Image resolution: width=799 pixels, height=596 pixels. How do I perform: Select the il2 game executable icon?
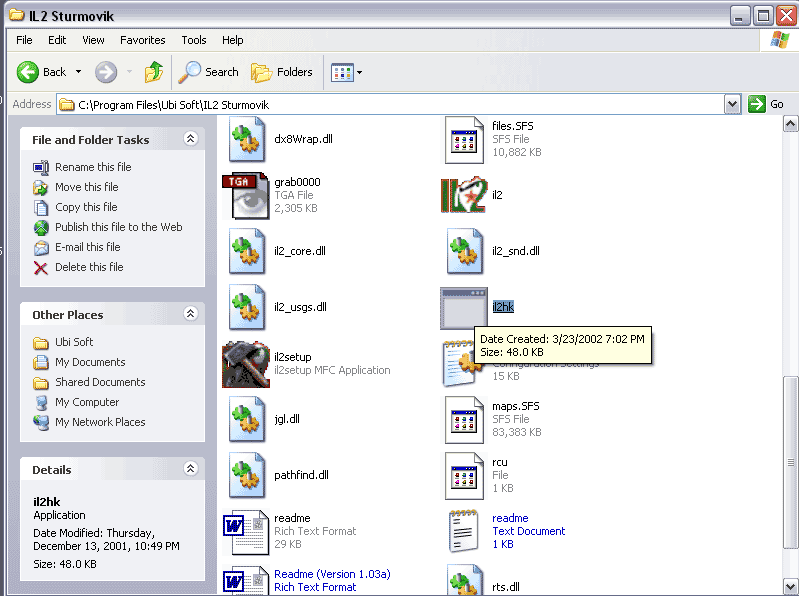(464, 195)
